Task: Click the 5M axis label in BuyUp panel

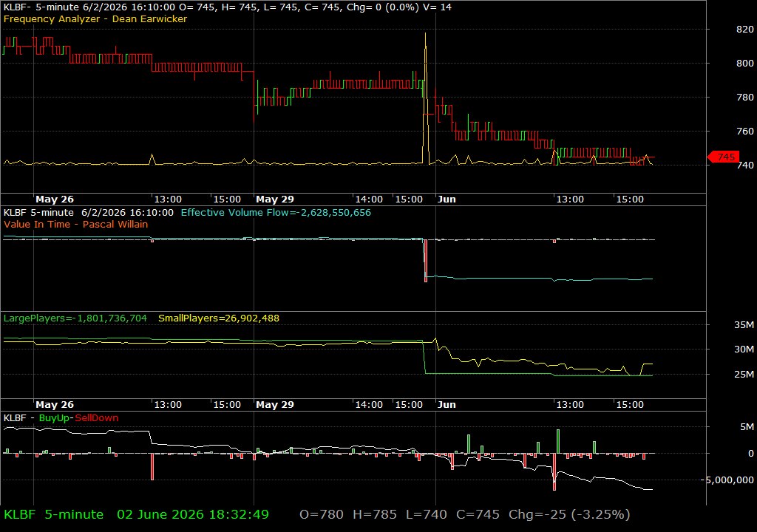Action: point(747,427)
